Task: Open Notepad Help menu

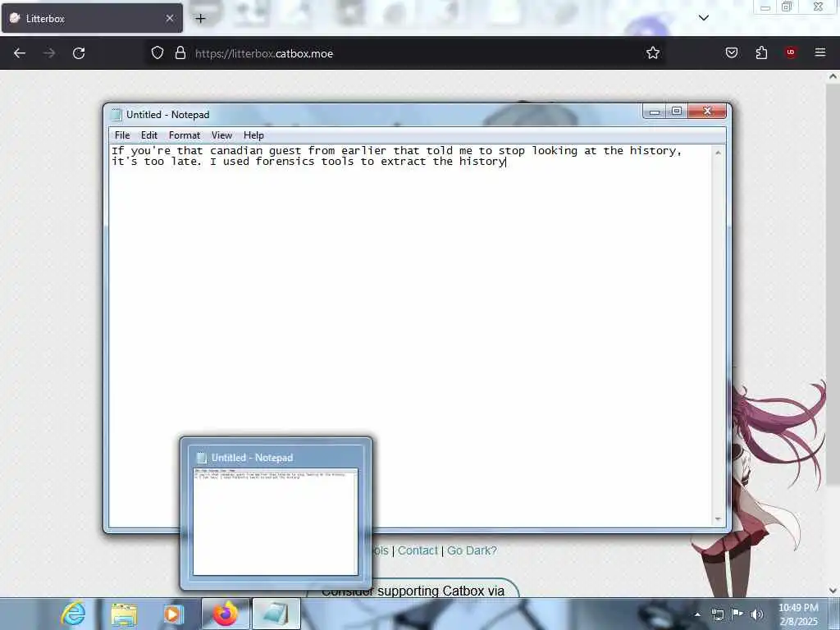Action: [x=254, y=135]
